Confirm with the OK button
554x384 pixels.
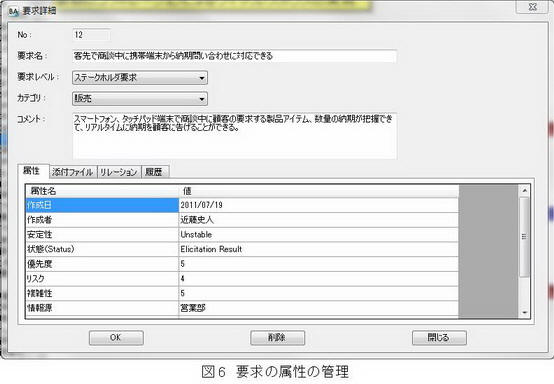tap(116, 338)
